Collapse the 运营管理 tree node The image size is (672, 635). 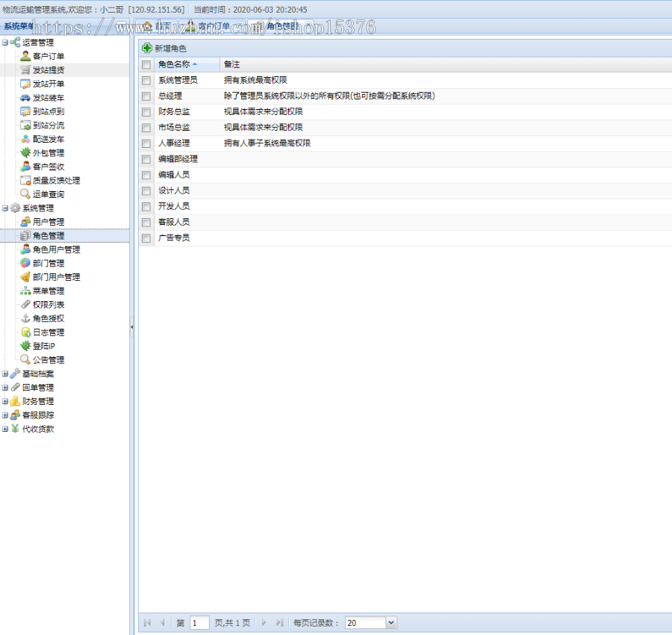[x=5, y=43]
